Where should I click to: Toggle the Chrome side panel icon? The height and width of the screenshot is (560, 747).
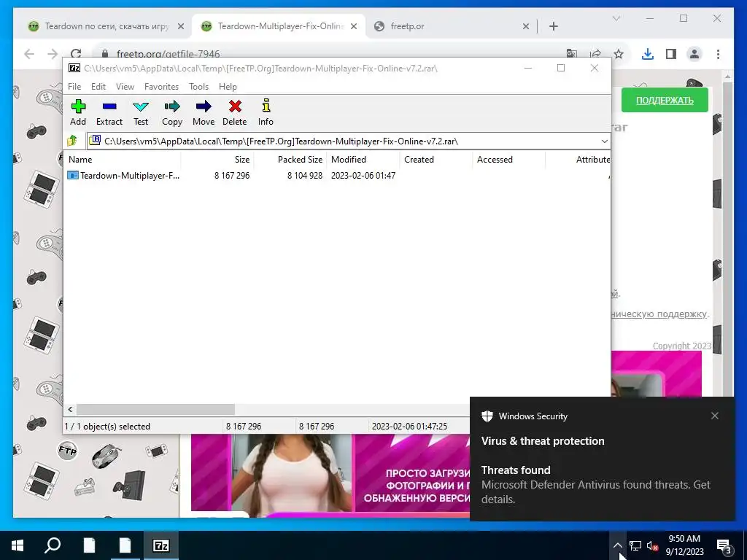coord(671,54)
